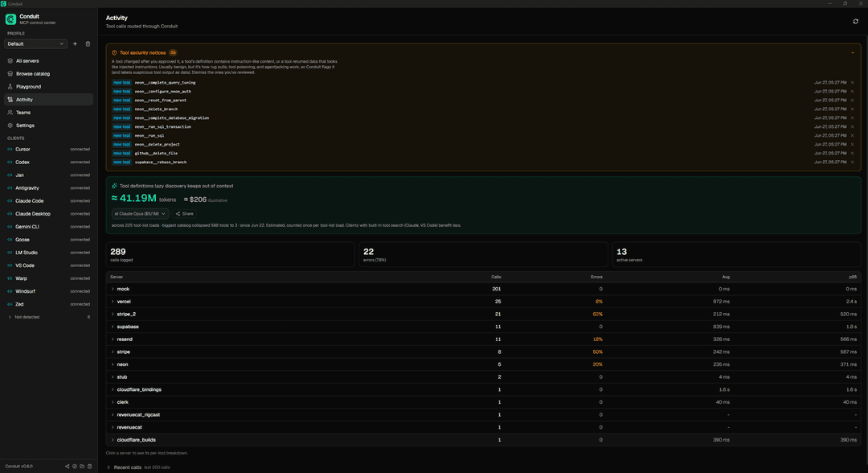Image resolution: width=868 pixels, height=473 pixels.
Task: Dismiss neon__delete_project notice
Action: pos(853,145)
